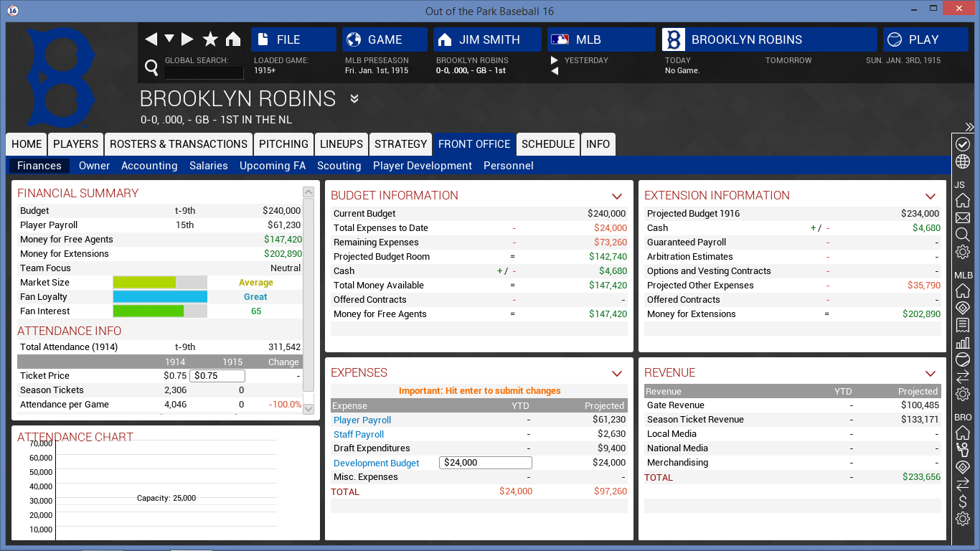980x551 pixels.
Task: Open the gear icon under MLB
Action: click(x=963, y=394)
